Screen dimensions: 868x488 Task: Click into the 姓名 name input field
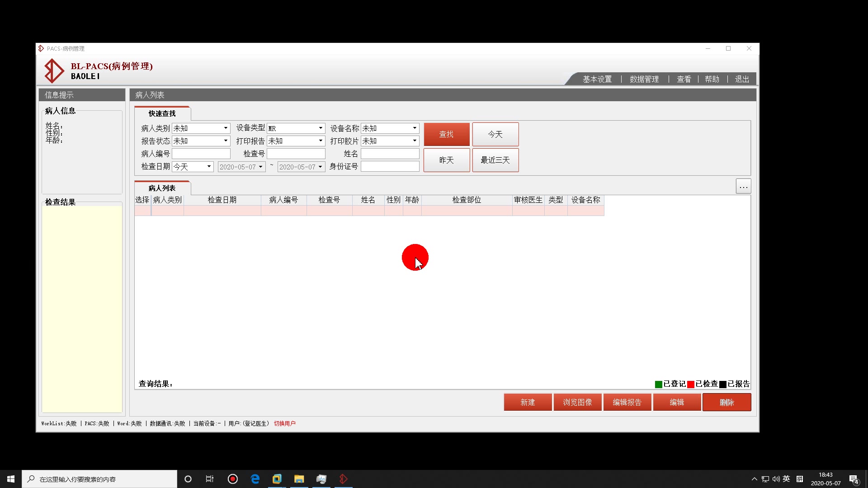(390, 153)
